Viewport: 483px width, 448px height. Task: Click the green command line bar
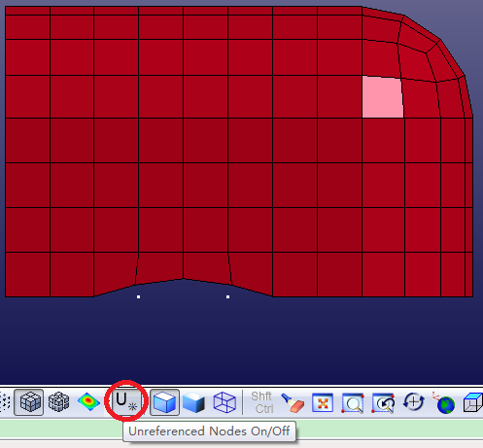point(241,429)
